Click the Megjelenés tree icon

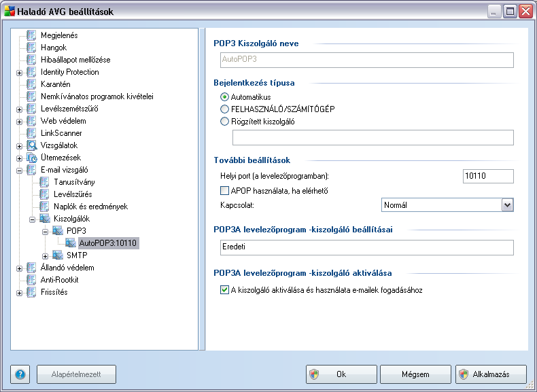31,35
